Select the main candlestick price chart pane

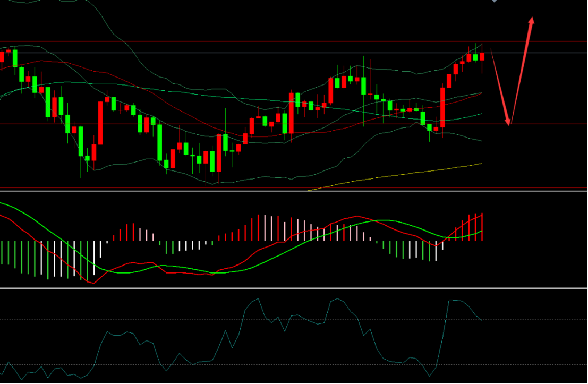pos(294,95)
